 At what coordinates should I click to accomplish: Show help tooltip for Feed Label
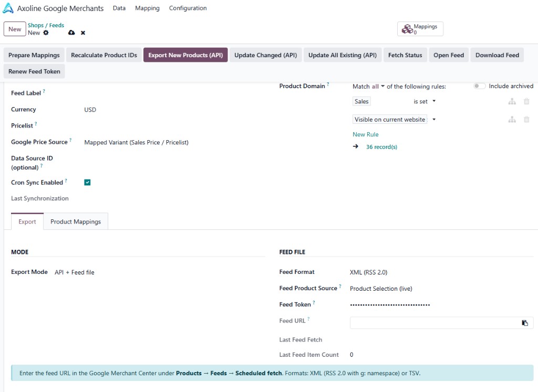(x=44, y=91)
